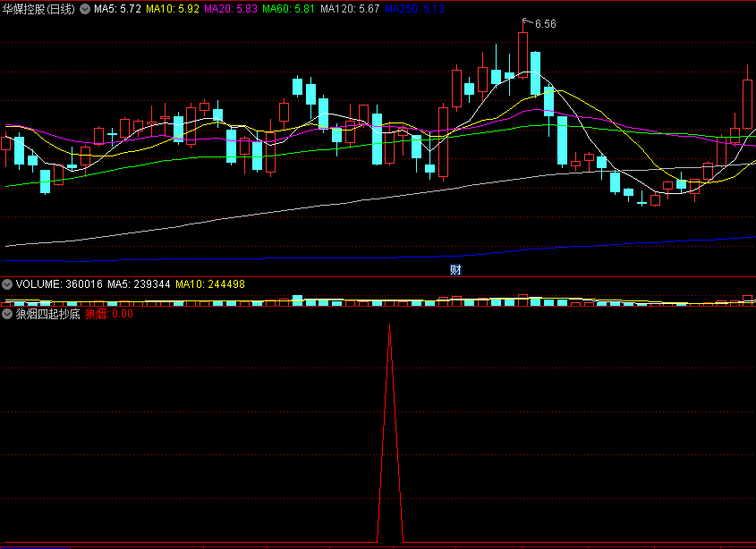This screenshot has width=756, height=549.
Task: Select the 华媒控股(日线) chart title
Action: (x=38, y=9)
